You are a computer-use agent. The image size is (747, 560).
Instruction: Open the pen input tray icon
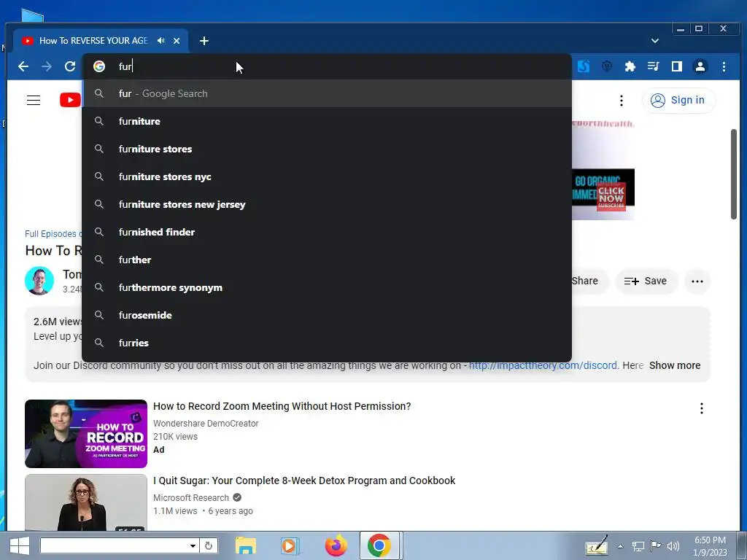tap(597, 545)
